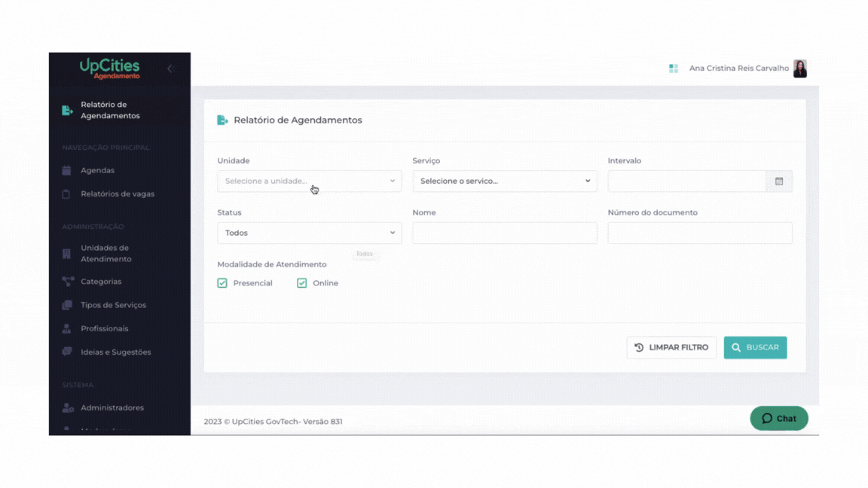Click the UpCities Agendamento logo
This screenshot has height=488, width=868.
tap(109, 69)
